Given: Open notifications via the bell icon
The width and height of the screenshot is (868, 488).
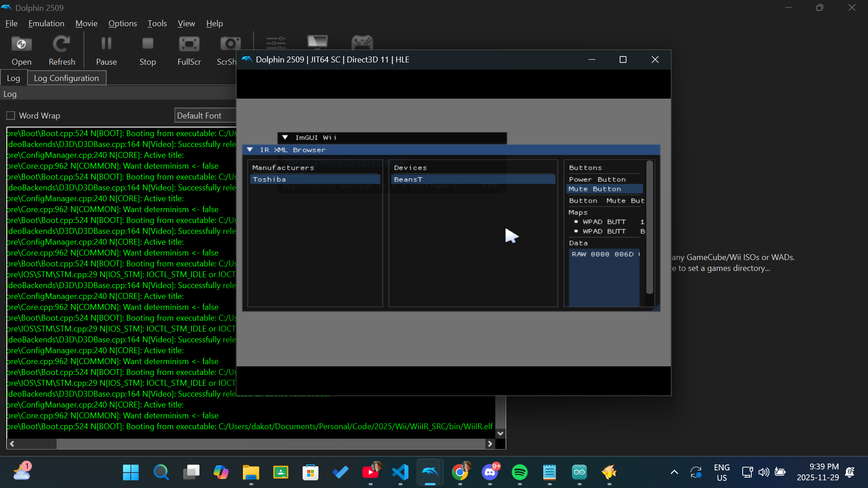Looking at the screenshot, I should (850, 473).
